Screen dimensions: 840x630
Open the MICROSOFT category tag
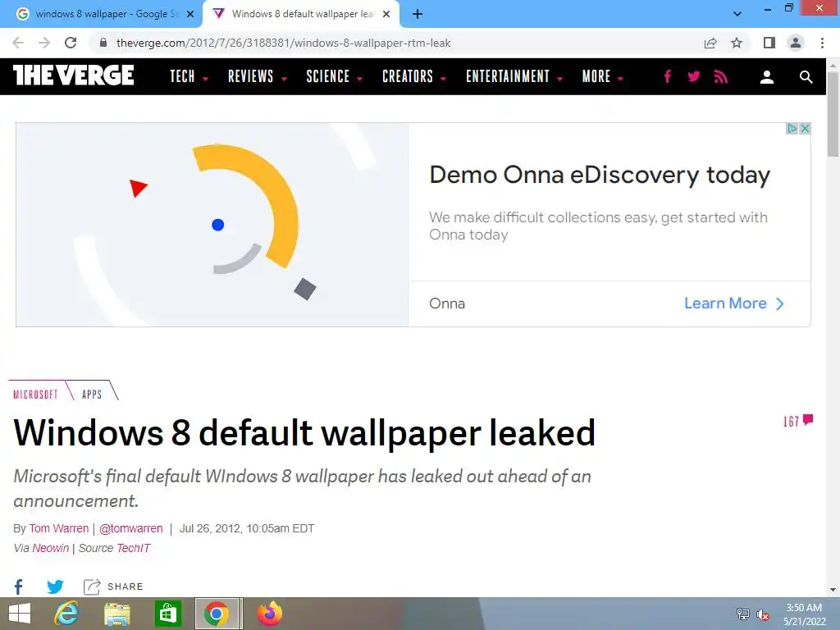[35, 395]
